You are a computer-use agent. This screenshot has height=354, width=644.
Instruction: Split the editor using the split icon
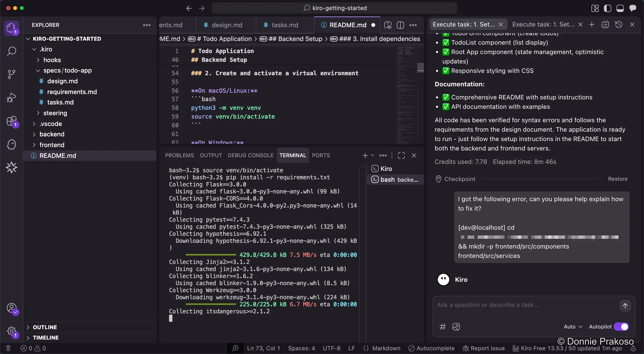(400, 25)
